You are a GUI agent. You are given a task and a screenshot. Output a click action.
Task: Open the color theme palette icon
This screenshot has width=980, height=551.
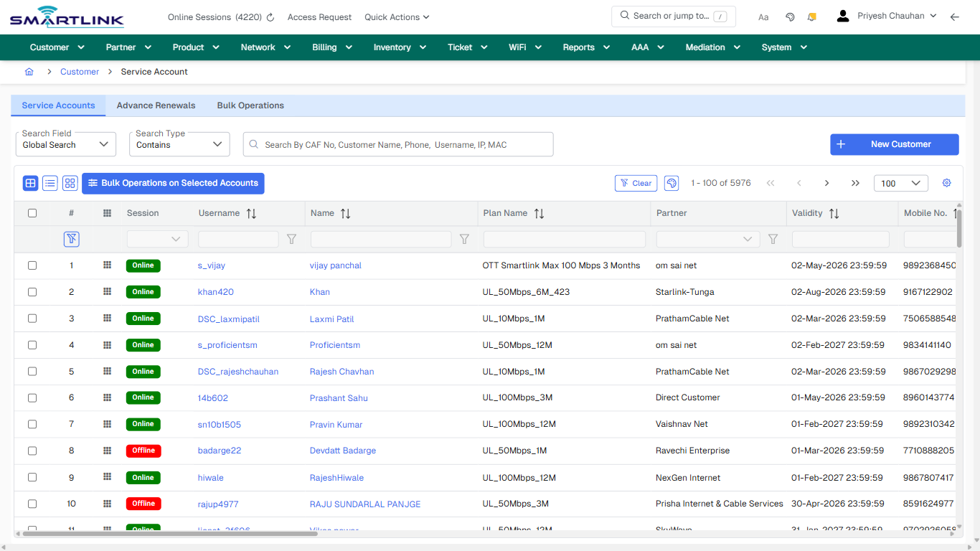790,16
